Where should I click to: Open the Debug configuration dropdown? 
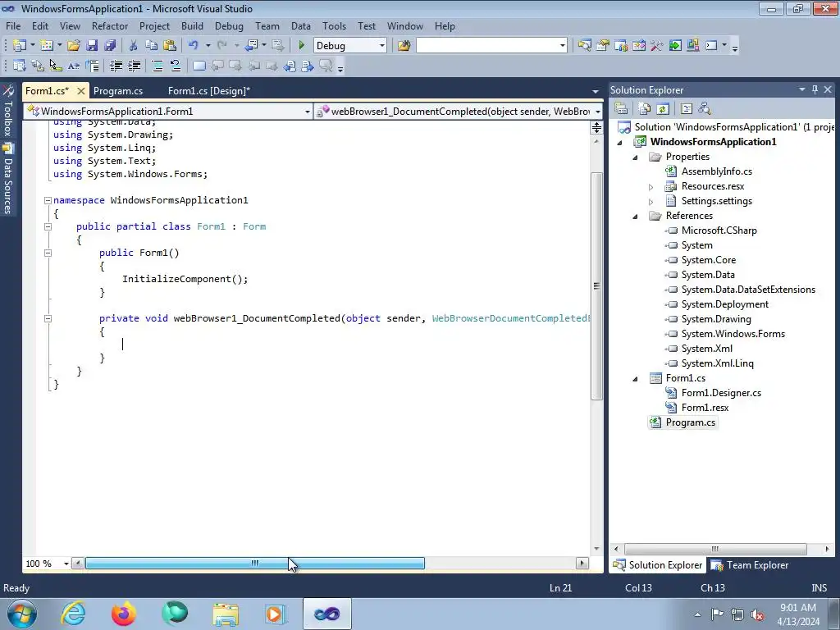click(382, 46)
